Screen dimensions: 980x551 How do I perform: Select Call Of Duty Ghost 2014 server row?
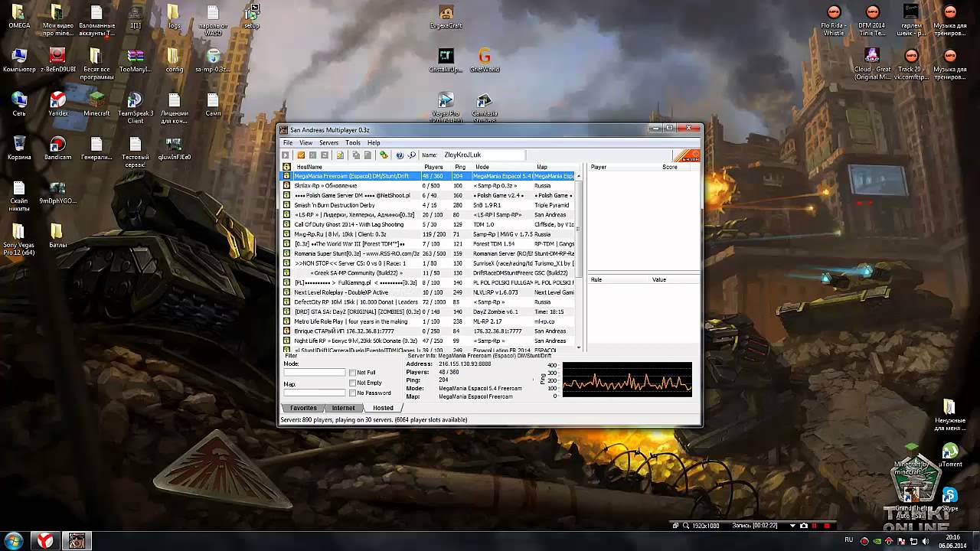coord(429,224)
